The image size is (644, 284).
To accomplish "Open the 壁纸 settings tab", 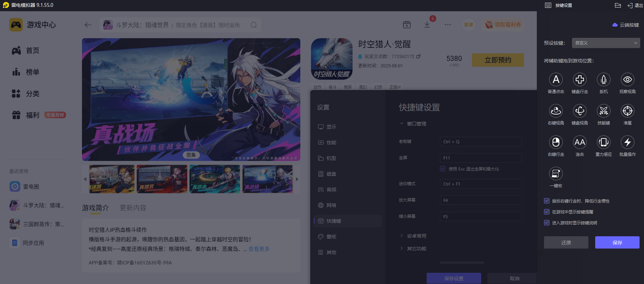I will (348, 237).
